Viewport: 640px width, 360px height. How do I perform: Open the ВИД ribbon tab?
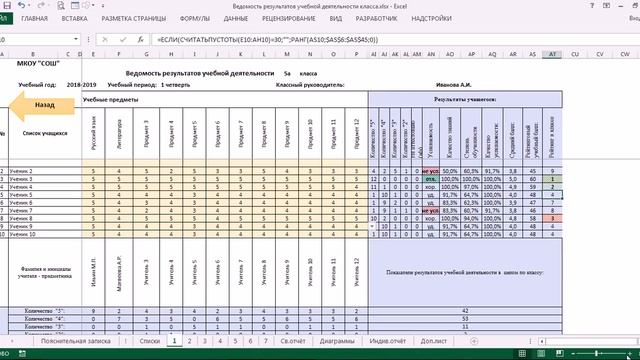point(336,18)
